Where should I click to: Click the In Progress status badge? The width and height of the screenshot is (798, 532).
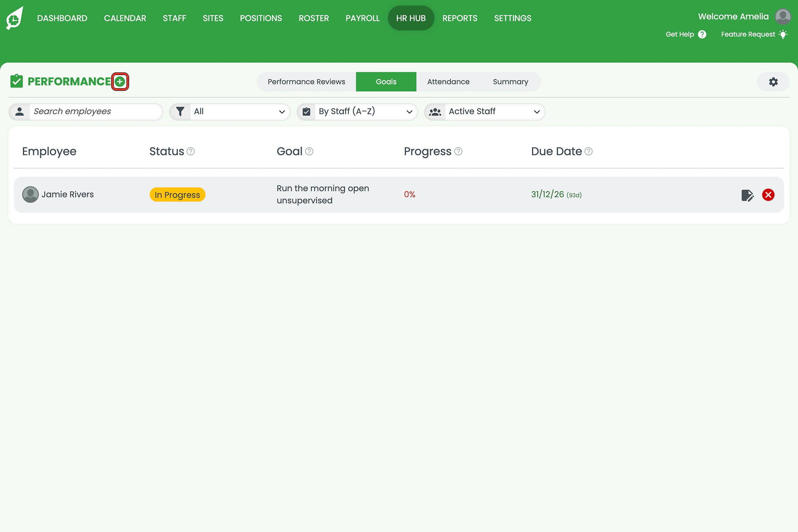(177, 195)
